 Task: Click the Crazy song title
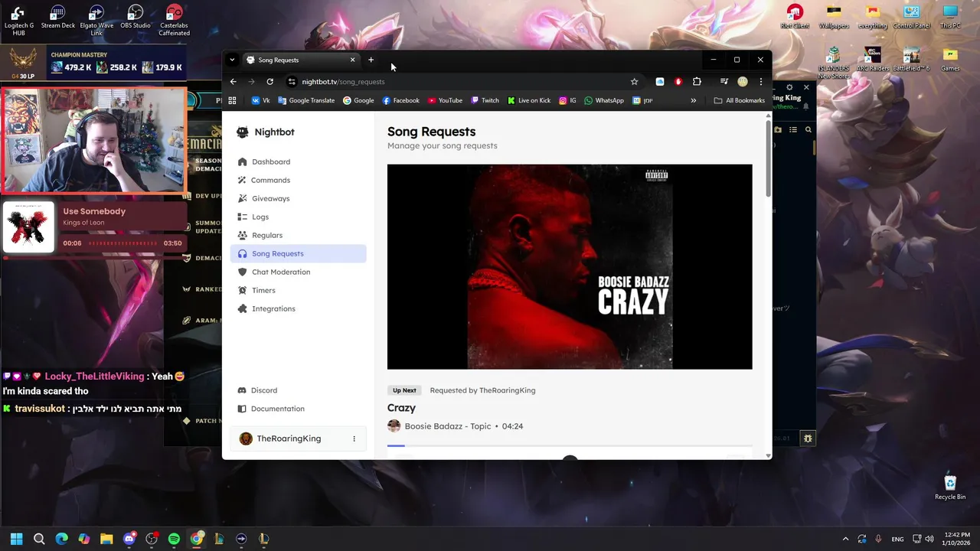point(401,408)
